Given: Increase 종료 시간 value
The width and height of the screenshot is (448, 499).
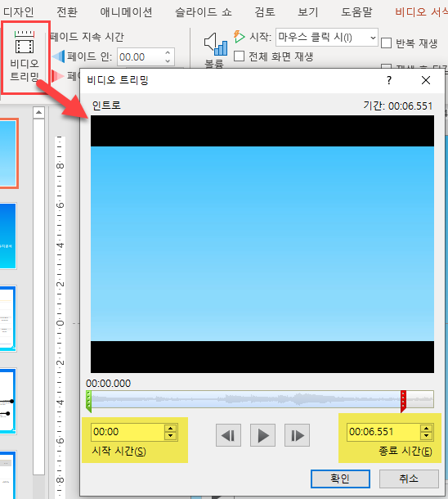Looking at the screenshot, I should [427, 429].
